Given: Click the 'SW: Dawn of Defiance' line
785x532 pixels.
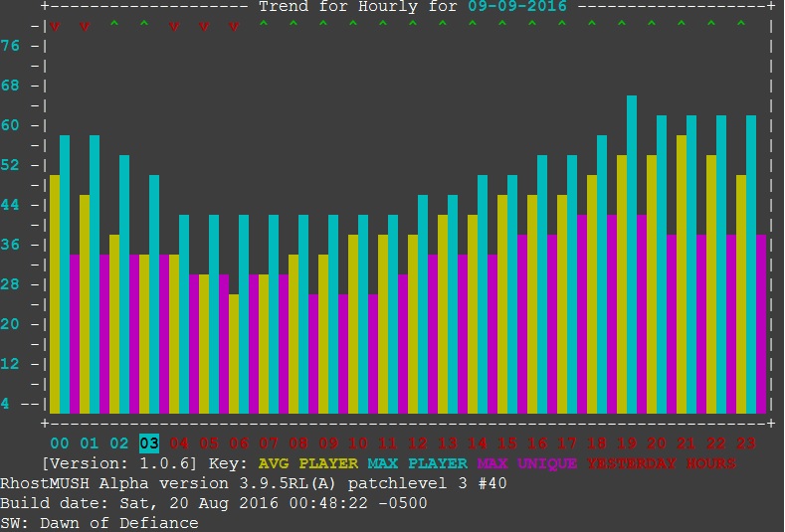Looking at the screenshot, I should click(x=99, y=523).
